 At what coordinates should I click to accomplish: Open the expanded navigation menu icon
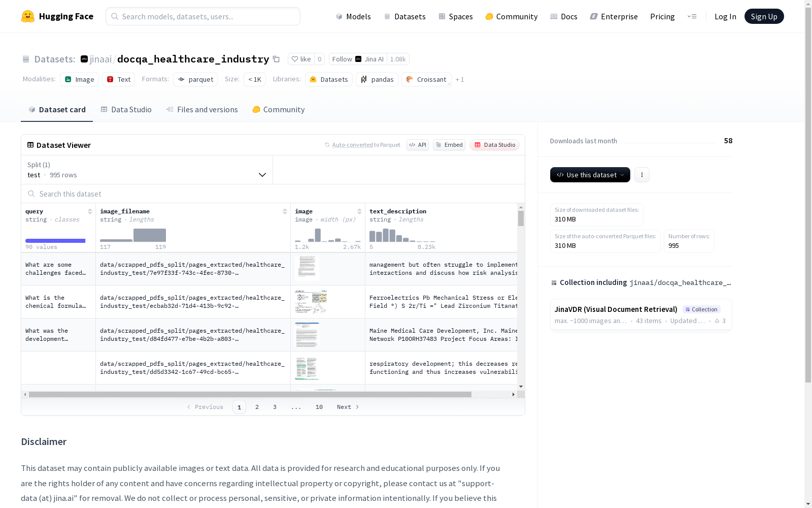tap(692, 16)
